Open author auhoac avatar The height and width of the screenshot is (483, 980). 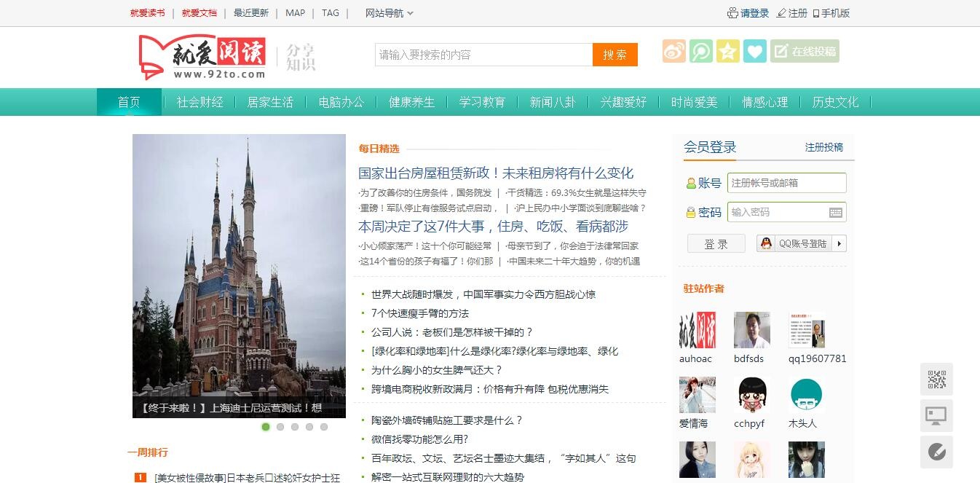click(698, 330)
